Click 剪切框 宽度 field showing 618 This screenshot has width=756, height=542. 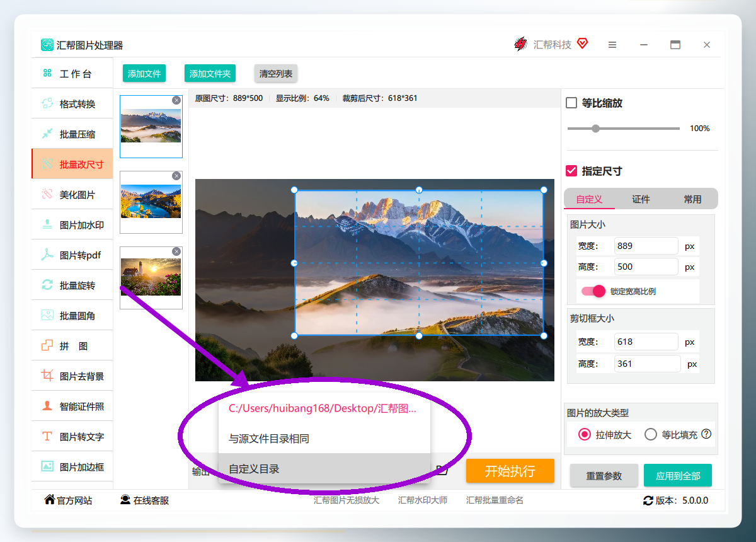coord(646,342)
